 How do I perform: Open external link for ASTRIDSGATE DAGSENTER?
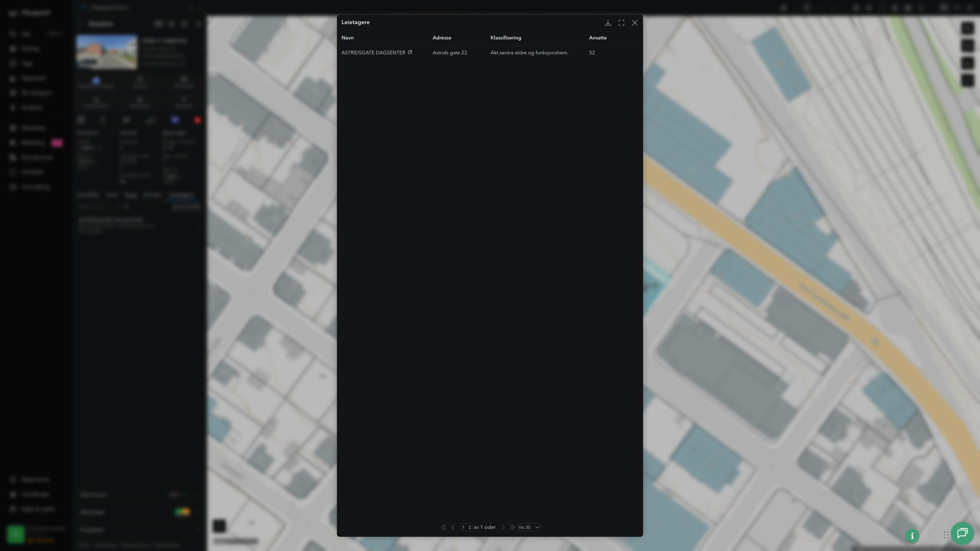(x=410, y=52)
